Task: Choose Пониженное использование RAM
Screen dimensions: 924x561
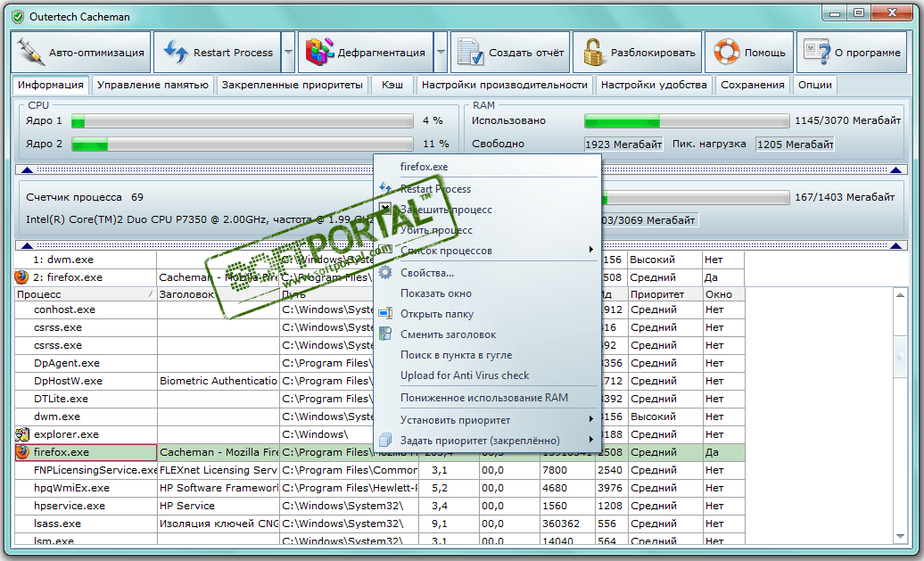Action: (487, 398)
